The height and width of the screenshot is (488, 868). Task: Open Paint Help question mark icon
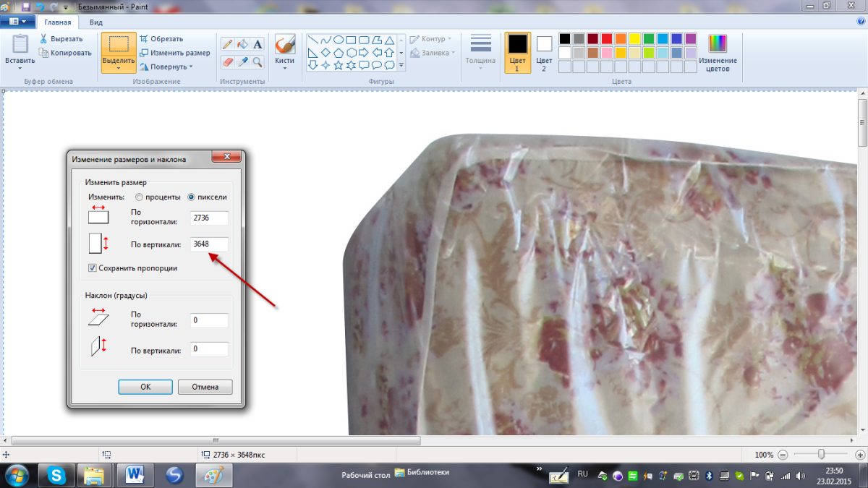860,22
